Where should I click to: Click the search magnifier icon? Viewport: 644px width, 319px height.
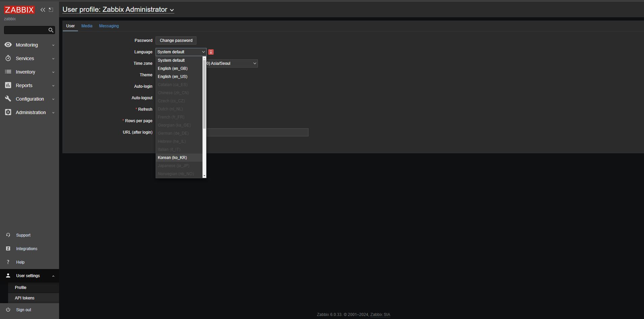point(51,30)
